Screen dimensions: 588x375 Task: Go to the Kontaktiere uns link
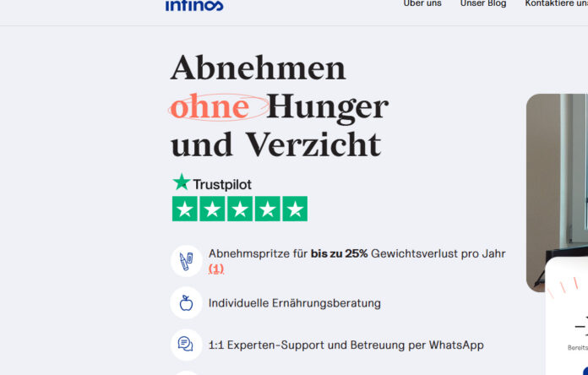(x=556, y=3)
